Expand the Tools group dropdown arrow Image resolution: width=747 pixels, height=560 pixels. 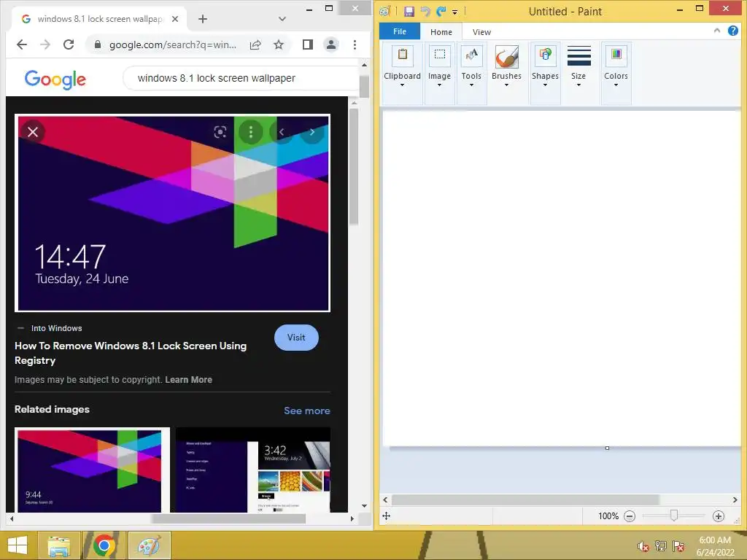tap(471, 85)
